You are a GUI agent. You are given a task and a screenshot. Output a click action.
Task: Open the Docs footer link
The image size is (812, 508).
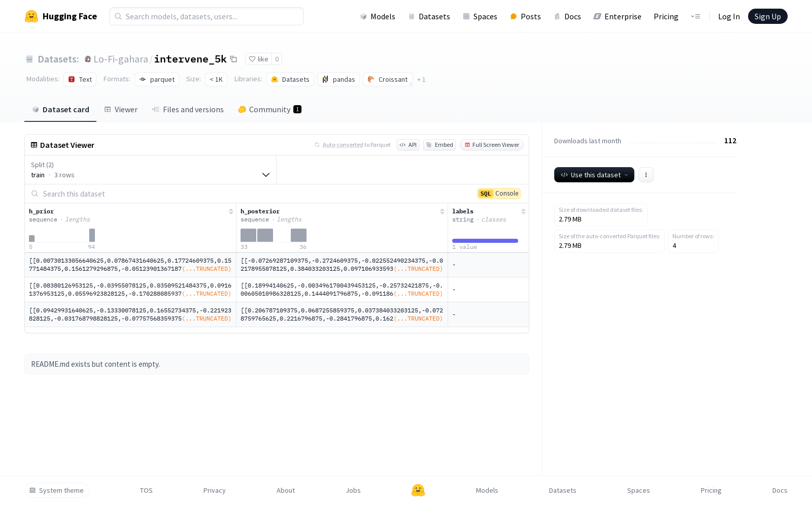point(780,490)
